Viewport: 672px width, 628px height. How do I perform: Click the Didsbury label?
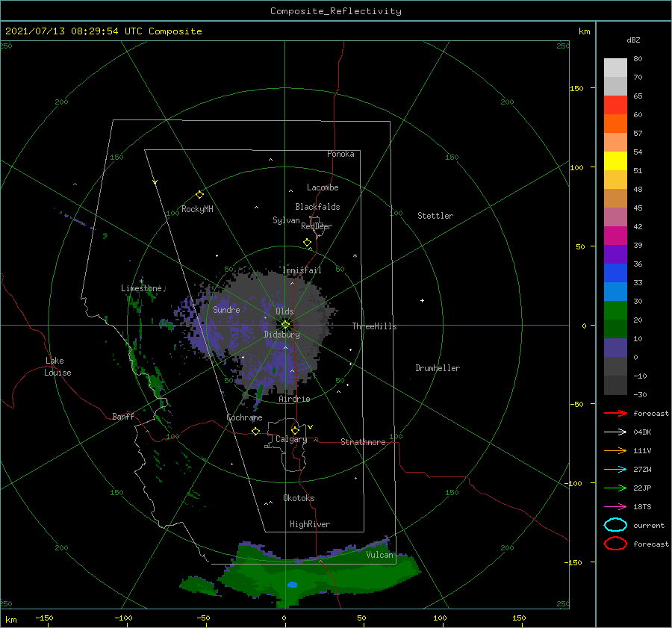tap(281, 335)
